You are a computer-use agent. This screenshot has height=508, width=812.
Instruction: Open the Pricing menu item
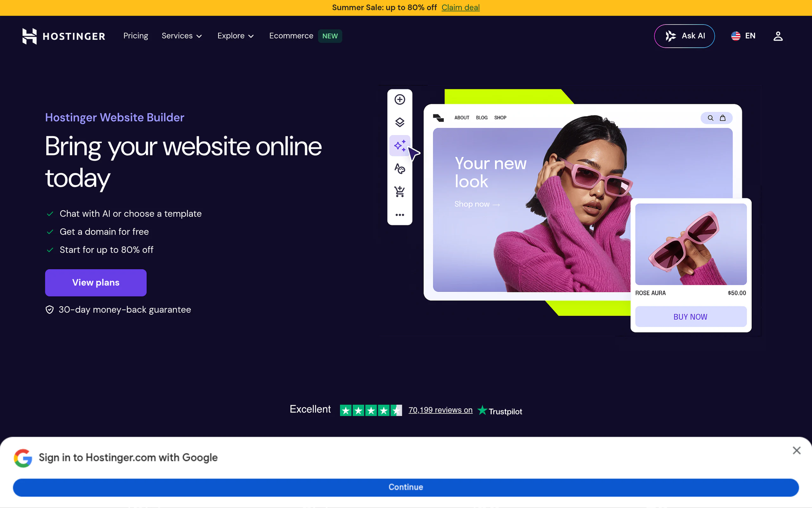tap(135, 36)
